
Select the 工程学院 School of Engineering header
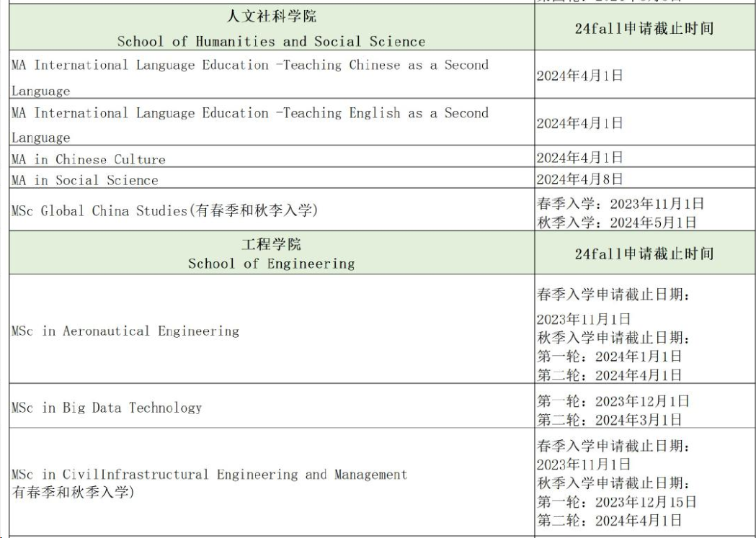[x=271, y=254]
